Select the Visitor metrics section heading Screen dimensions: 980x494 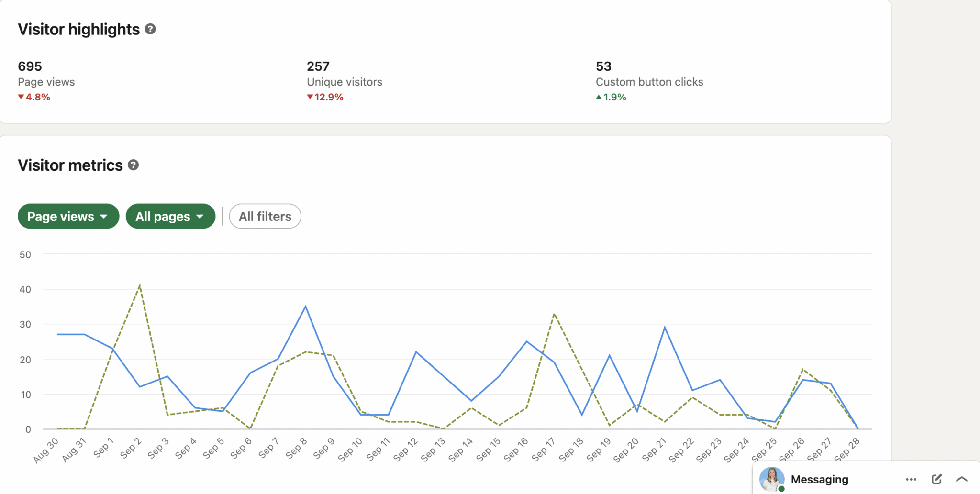coord(69,165)
